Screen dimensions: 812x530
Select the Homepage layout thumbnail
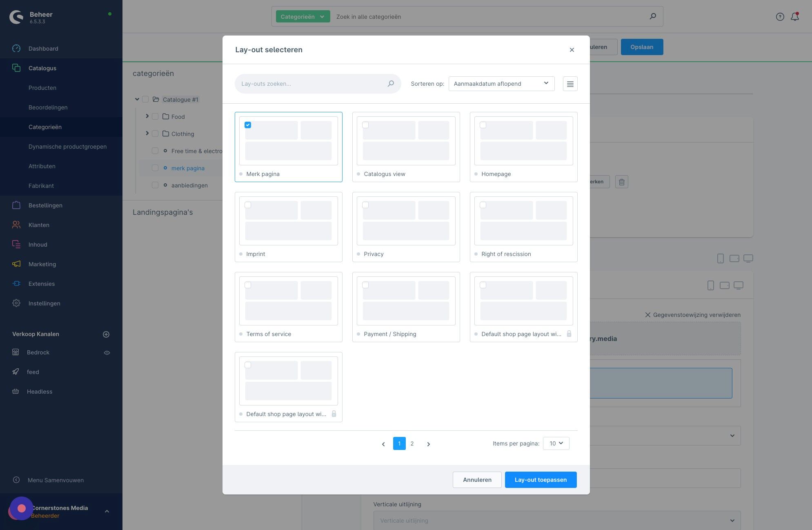click(523, 141)
